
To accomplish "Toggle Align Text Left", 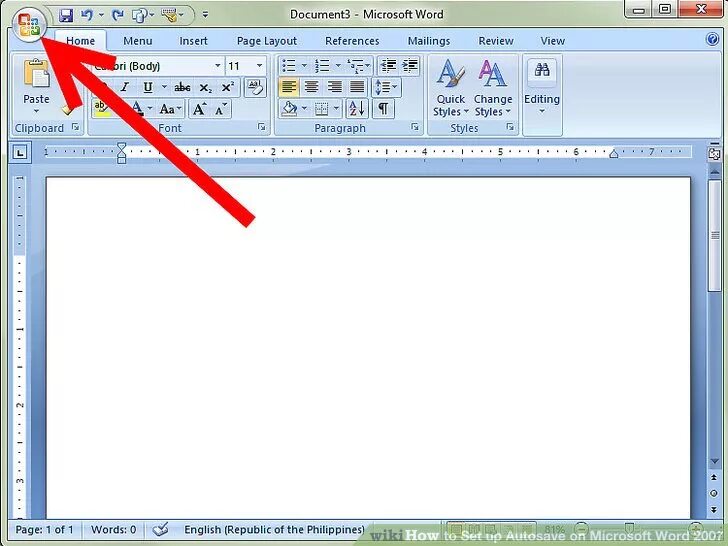I will coord(289,87).
